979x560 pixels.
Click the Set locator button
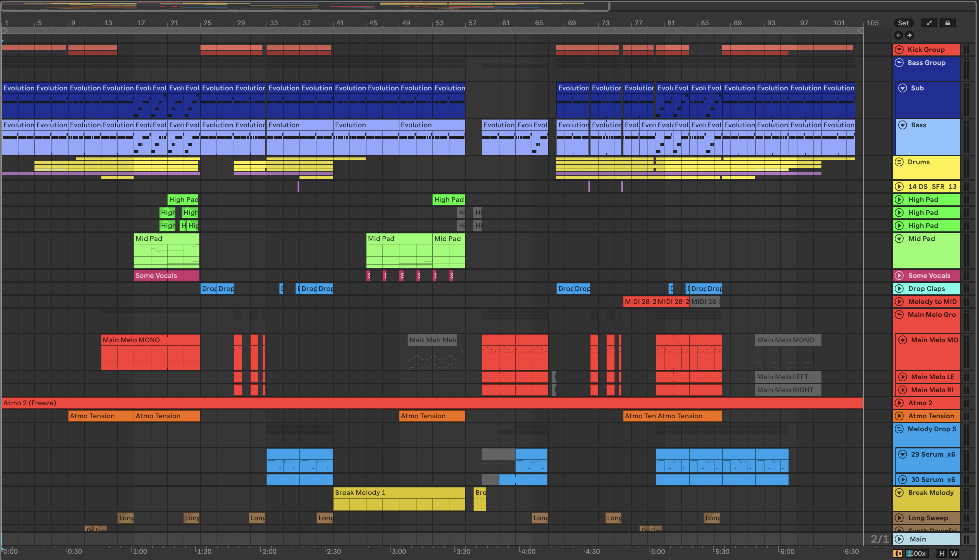[903, 23]
